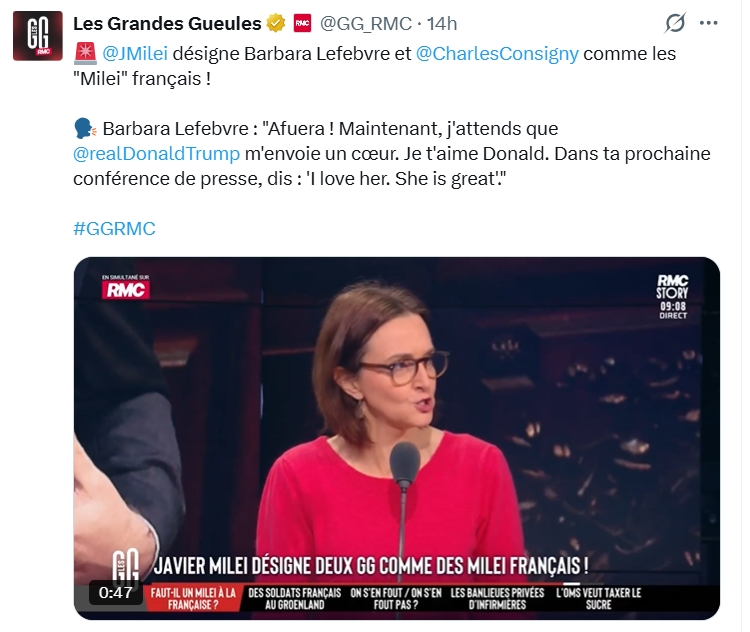This screenshot has height=632, width=750.
Task: Open the three-dot more options menu
Action: click(708, 22)
